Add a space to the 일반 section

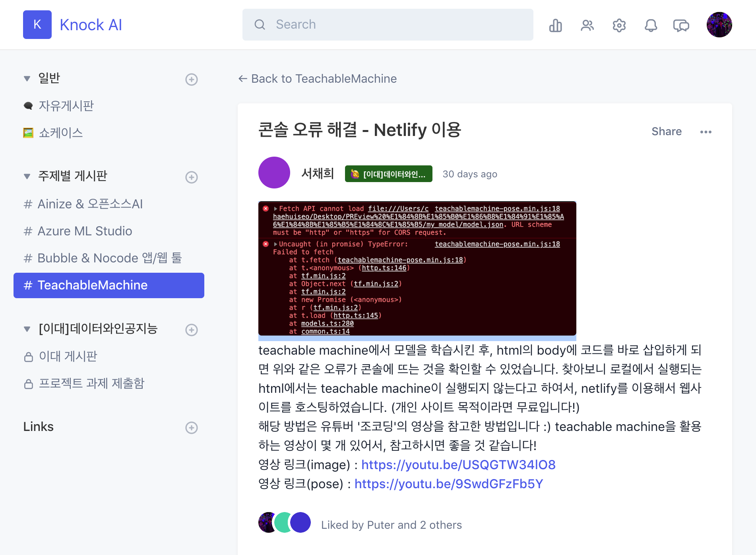click(x=192, y=79)
